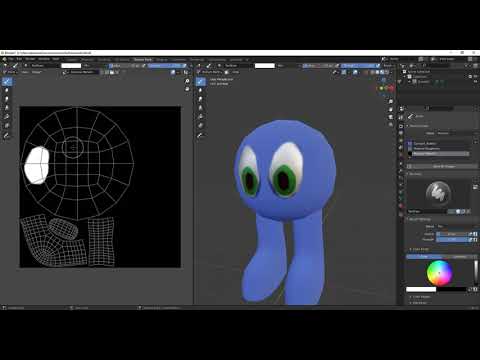Select the Soften tool in the 3D viewport
Image resolution: width=480 pixels, height=360 pixels.
click(x=200, y=90)
